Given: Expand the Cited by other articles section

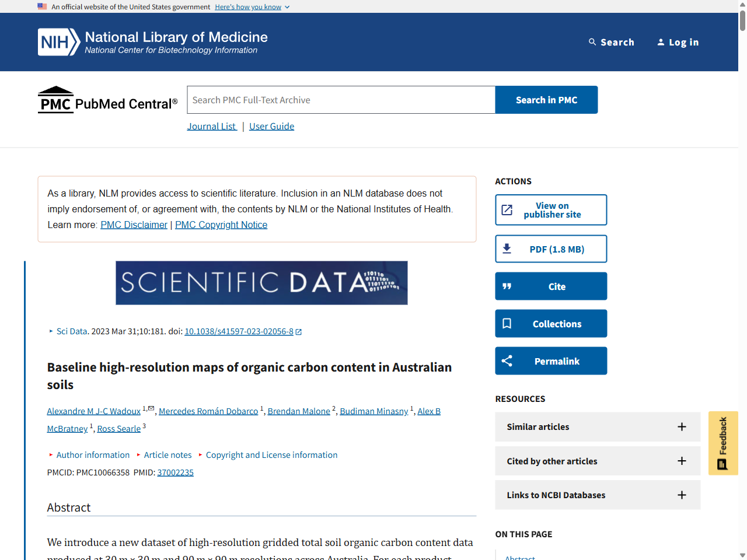Looking at the screenshot, I should pos(682,461).
